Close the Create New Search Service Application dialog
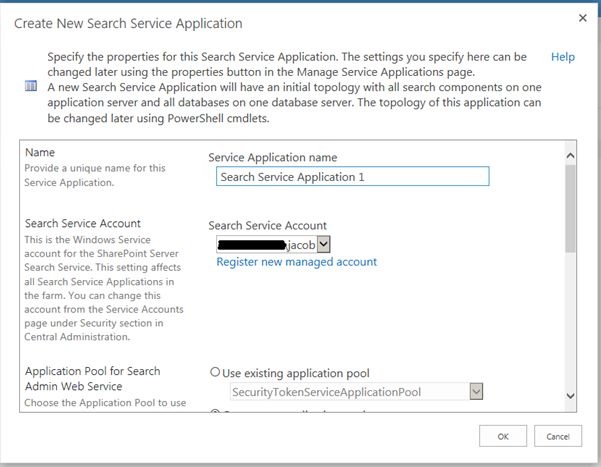 pos(583,18)
